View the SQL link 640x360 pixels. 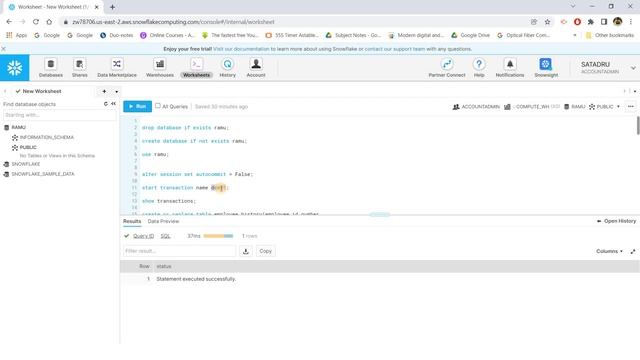tap(165, 236)
